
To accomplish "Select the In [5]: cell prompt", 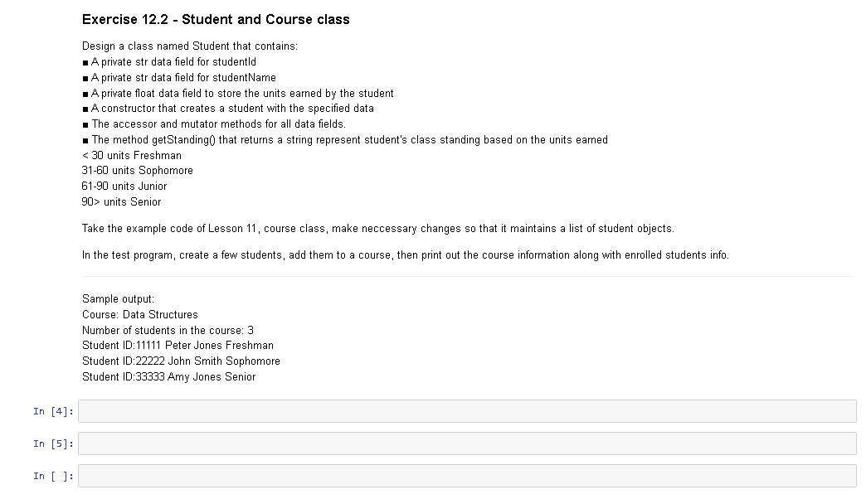I will point(52,443).
